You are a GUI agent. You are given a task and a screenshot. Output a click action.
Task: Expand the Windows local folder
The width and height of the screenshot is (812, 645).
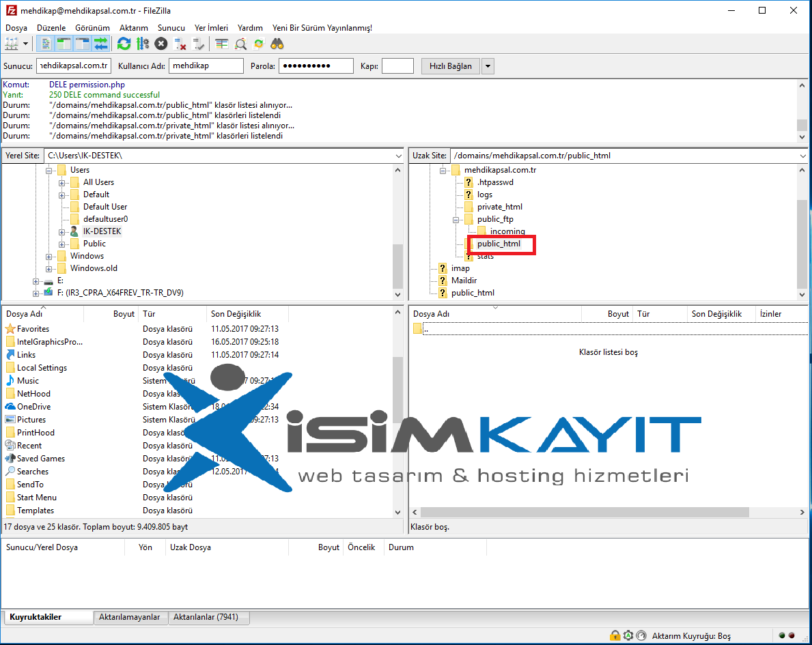coord(48,256)
